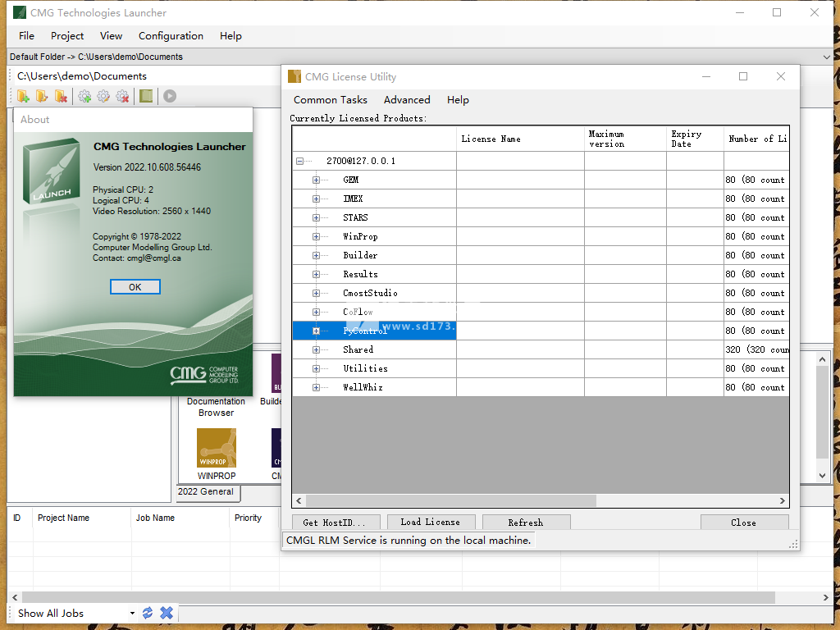Click the Expiry Date column header
The height and width of the screenshot is (630, 840).
(x=695, y=139)
